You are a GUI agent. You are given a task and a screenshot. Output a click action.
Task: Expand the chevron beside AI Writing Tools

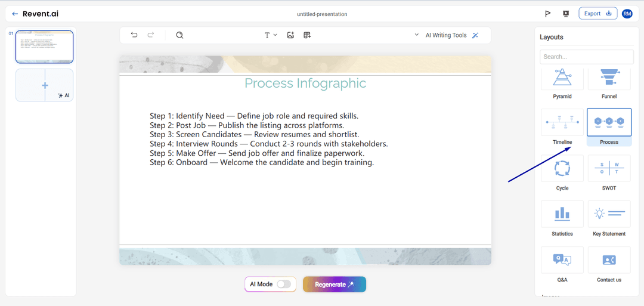(416, 35)
